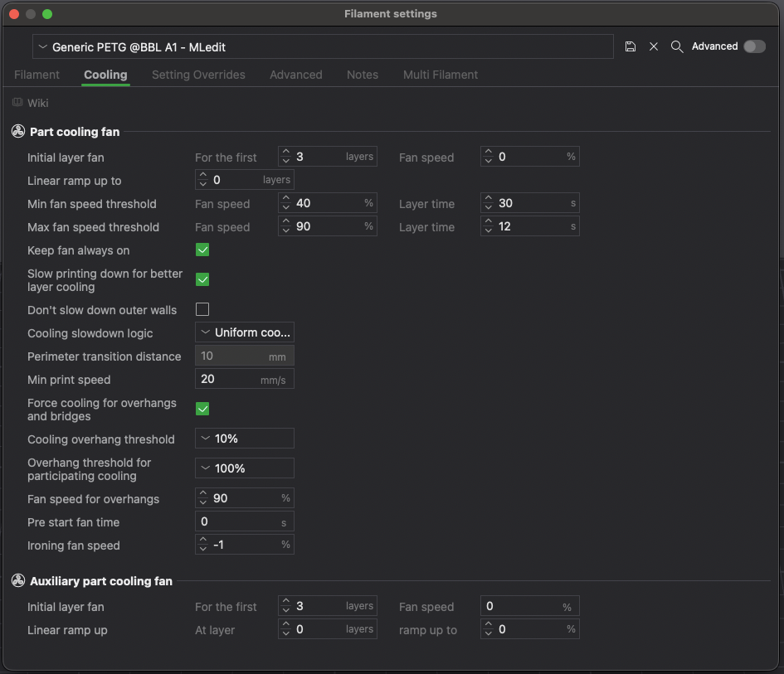
Task: Click Max fan speed Layer time field
Action: click(x=530, y=225)
